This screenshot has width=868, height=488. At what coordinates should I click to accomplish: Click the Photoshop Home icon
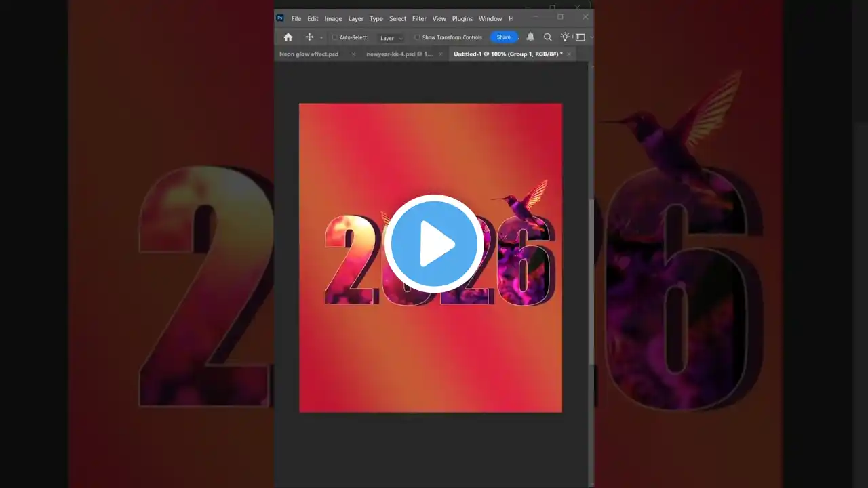[288, 37]
